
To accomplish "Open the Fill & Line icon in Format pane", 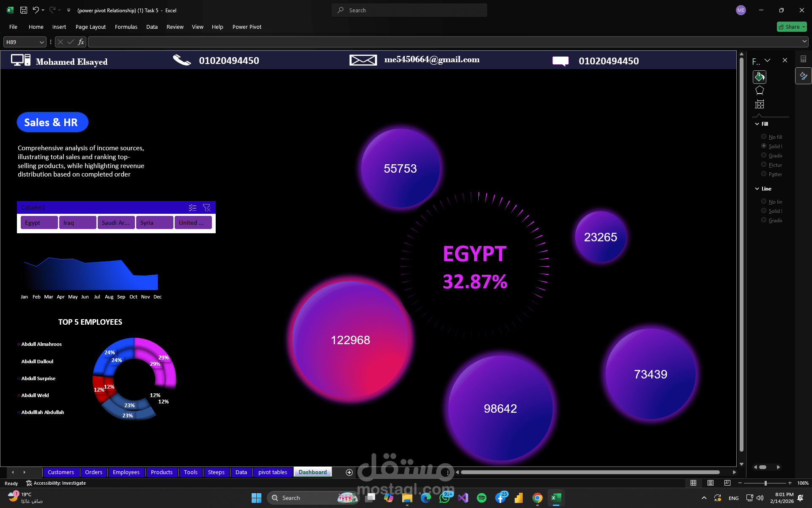I will point(760,77).
